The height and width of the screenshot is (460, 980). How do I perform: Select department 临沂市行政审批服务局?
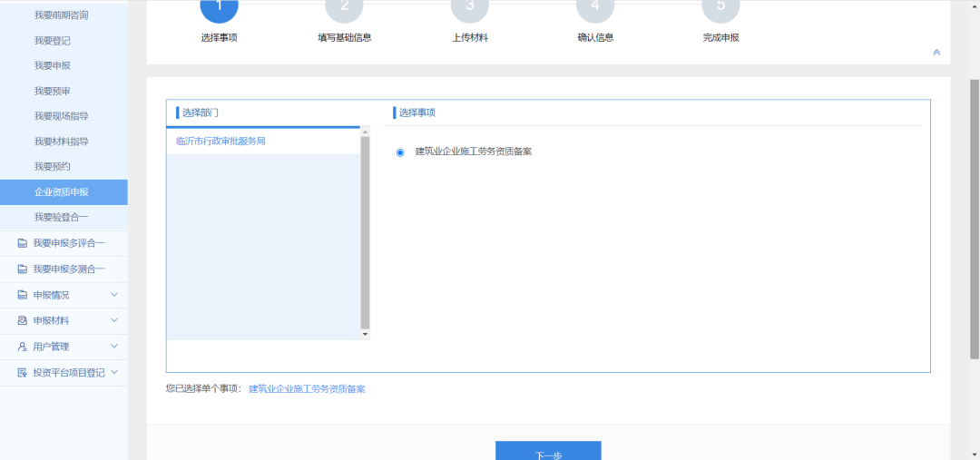coord(220,142)
